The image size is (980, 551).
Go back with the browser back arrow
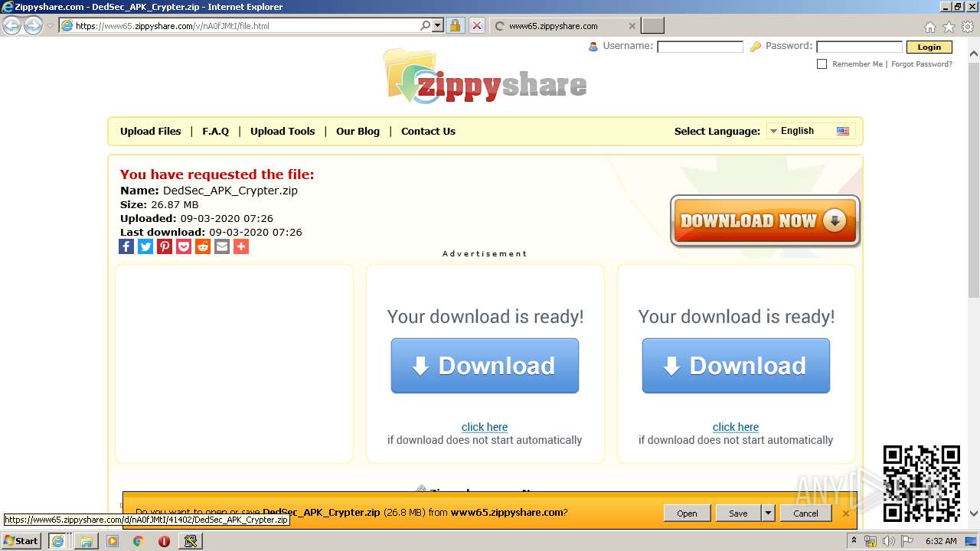[x=11, y=25]
